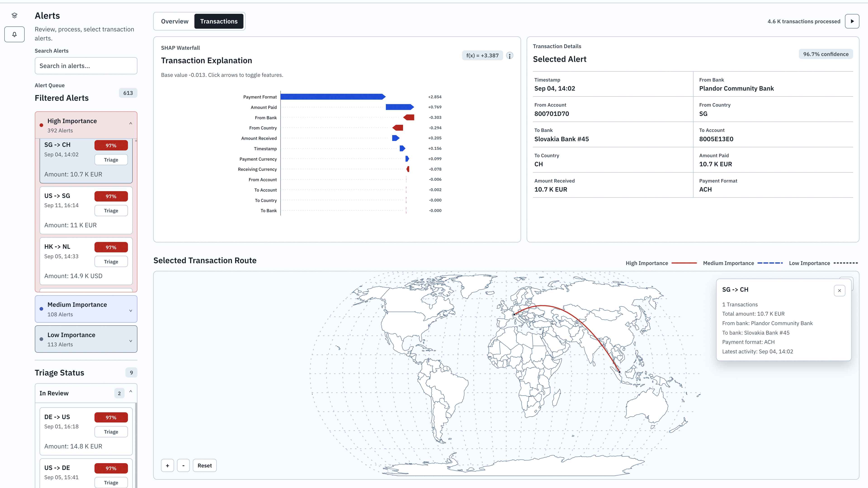Switch to the Overview tab

[x=175, y=21]
